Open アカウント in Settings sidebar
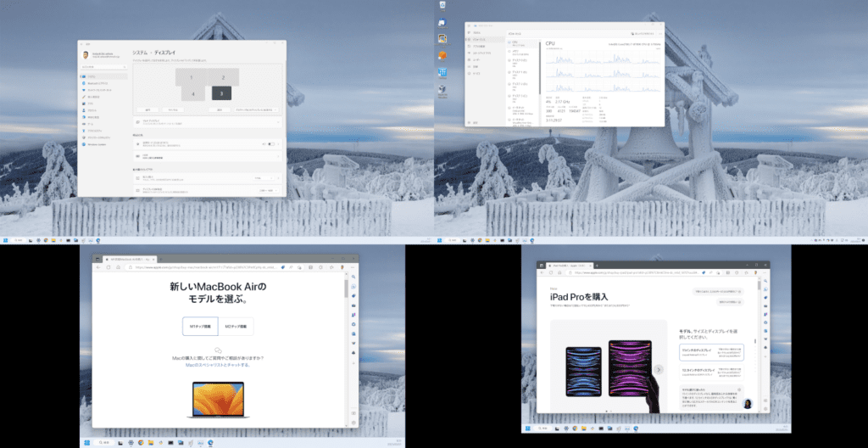Image resolution: width=868 pixels, height=448 pixels. coord(103,110)
